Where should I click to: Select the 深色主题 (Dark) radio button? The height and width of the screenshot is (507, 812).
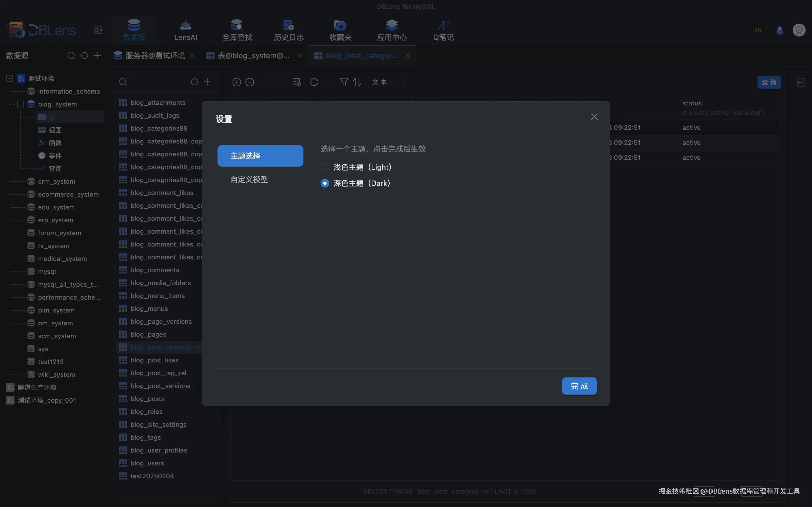click(324, 183)
